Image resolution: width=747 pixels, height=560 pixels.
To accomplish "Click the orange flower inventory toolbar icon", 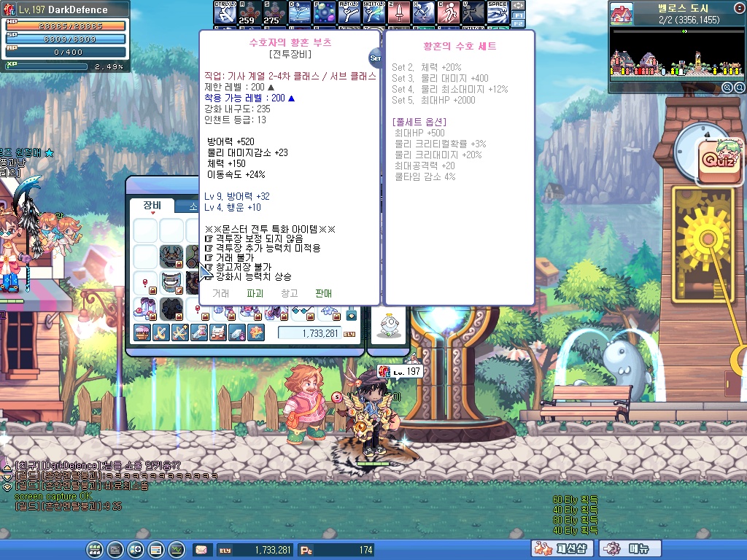I will click(x=256, y=332).
